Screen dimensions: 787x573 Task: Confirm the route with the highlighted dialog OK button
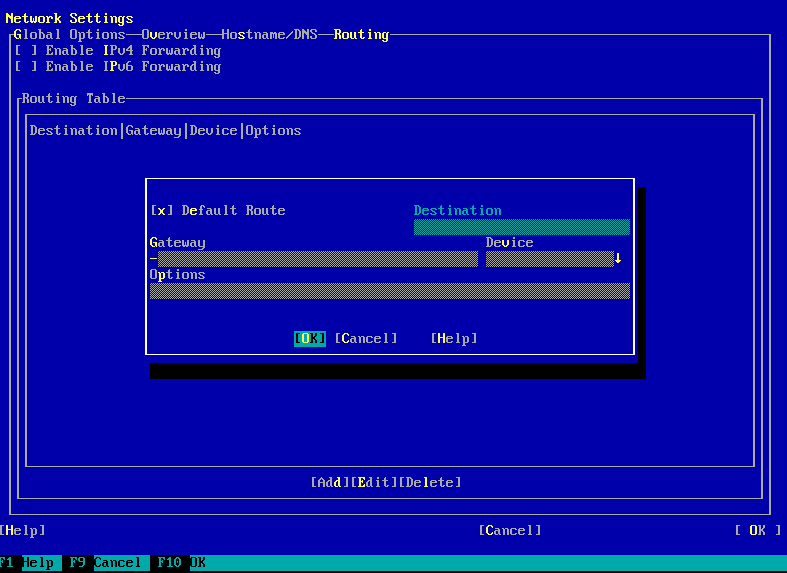click(310, 338)
